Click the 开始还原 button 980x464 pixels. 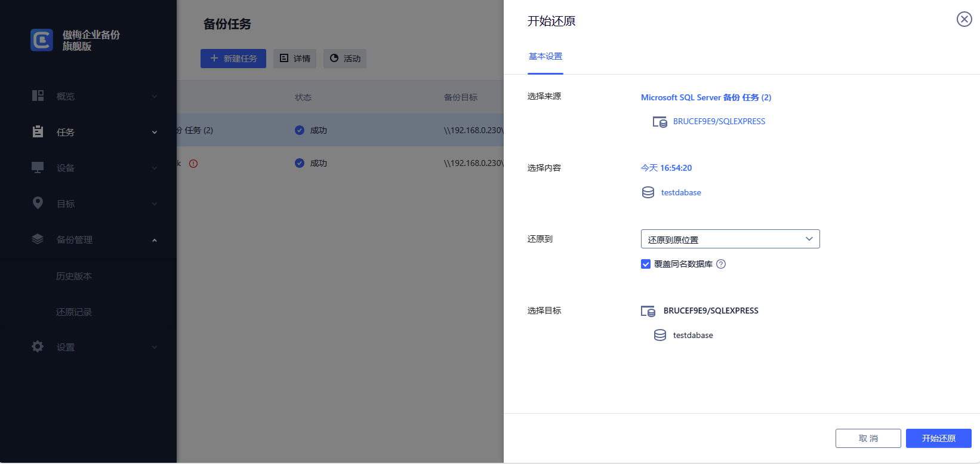click(938, 438)
